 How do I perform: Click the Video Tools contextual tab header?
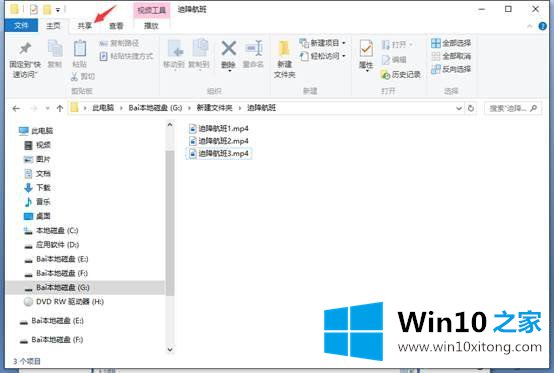[152, 10]
